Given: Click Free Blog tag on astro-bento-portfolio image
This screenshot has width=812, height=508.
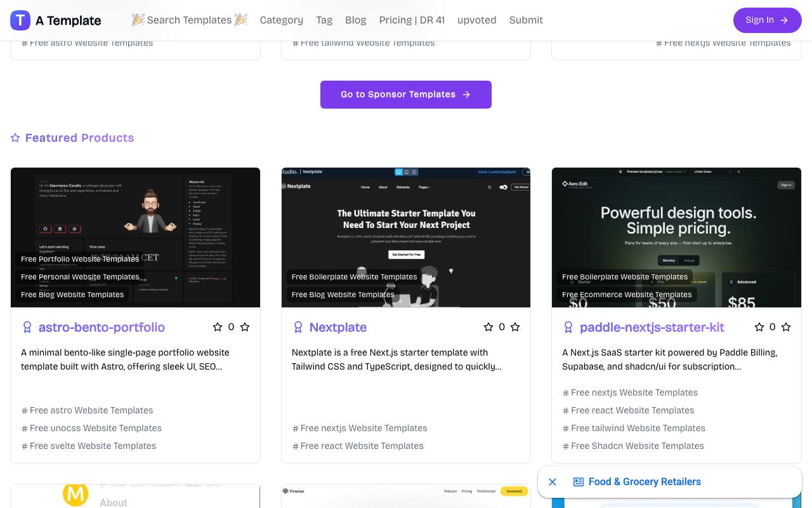Looking at the screenshot, I should (72, 295).
